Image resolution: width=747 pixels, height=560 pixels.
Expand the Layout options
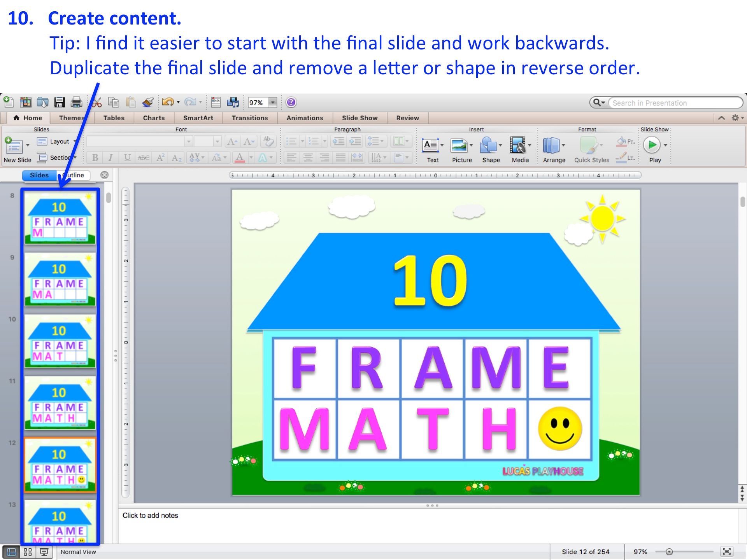(75, 141)
